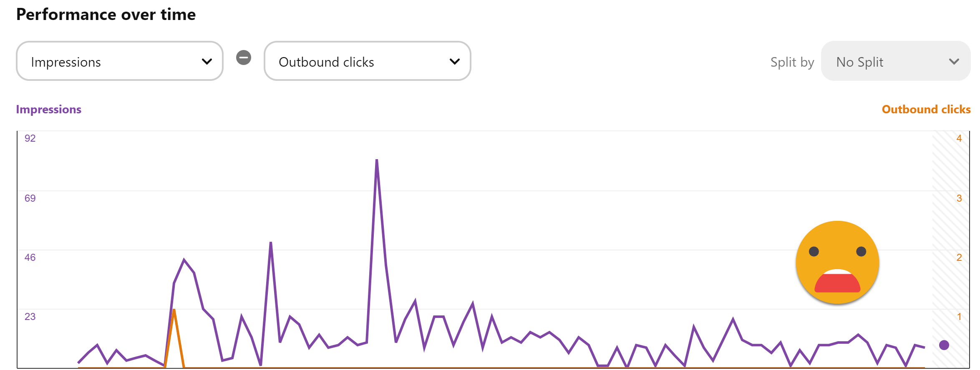This screenshot has height=370, width=980.
Task: Click the hatched incomplete-data region
Action: click(951, 249)
